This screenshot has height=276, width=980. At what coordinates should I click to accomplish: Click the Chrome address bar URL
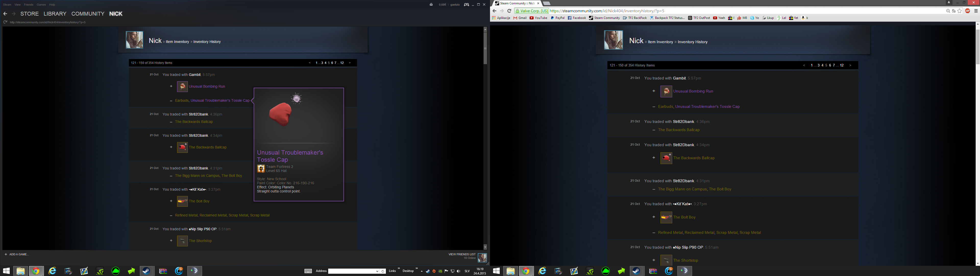click(607, 11)
